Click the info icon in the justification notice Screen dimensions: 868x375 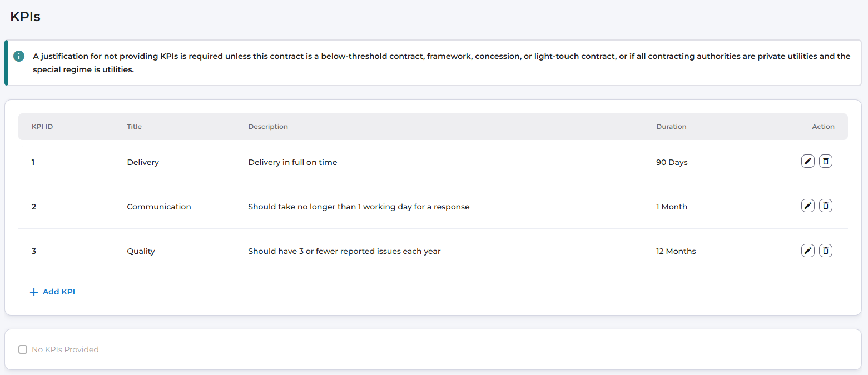click(19, 56)
